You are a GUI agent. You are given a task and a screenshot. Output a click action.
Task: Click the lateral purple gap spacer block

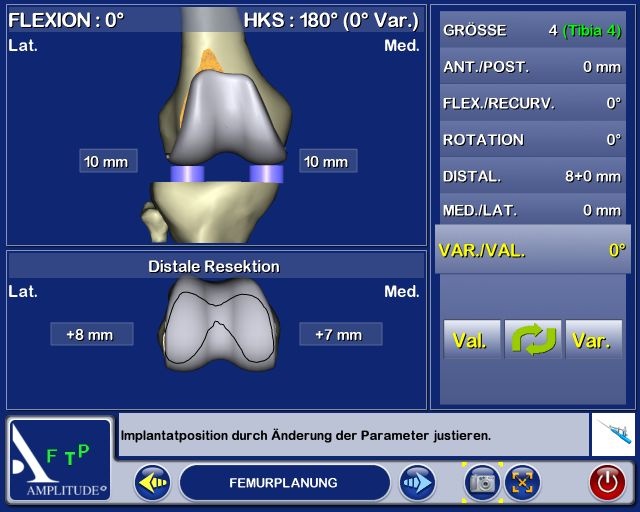pos(187,174)
